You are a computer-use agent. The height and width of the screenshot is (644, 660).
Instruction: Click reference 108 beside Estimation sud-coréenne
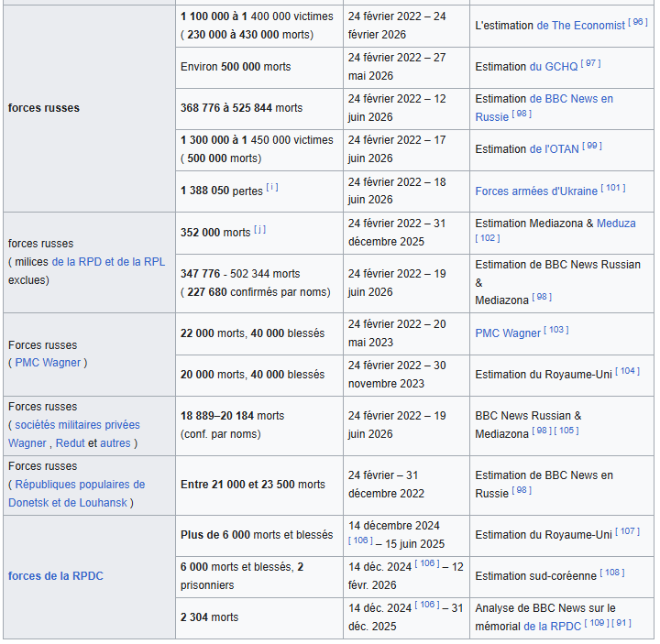tap(612, 573)
